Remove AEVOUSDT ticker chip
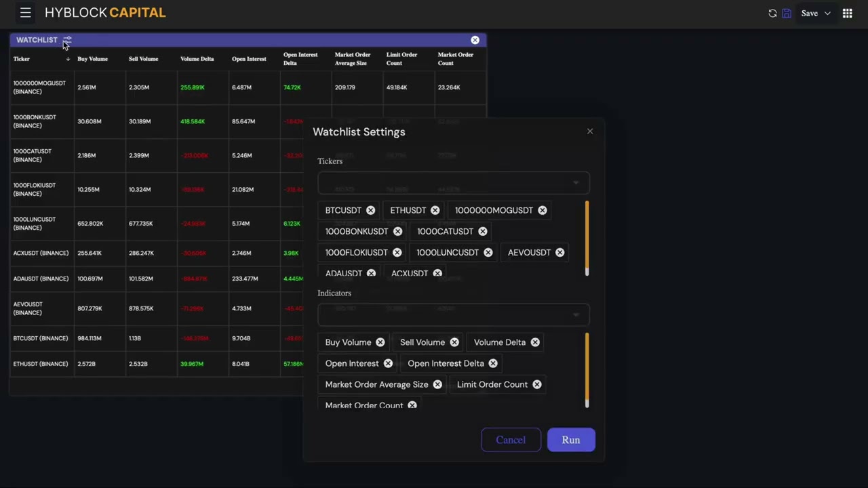This screenshot has width=868, height=488. pyautogui.click(x=559, y=252)
